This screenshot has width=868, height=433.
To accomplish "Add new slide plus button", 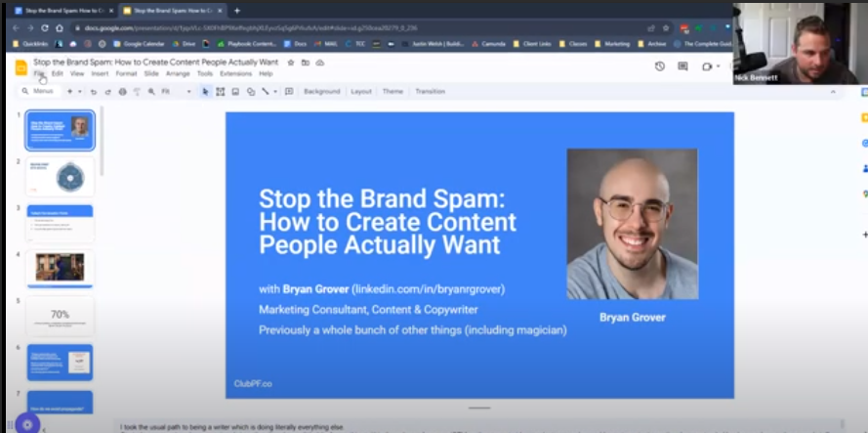I will click(69, 92).
